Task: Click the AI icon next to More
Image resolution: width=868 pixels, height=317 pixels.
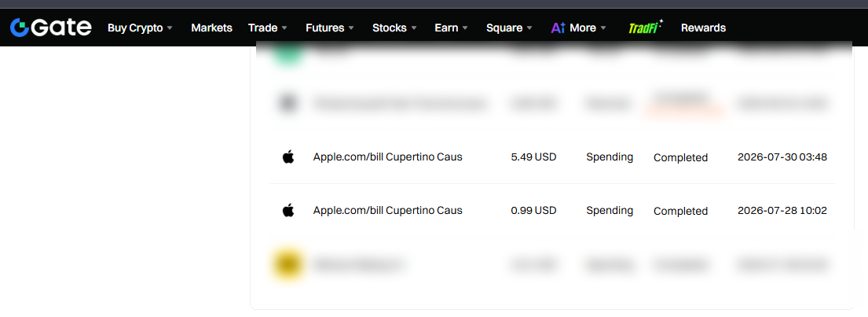Action: point(558,28)
